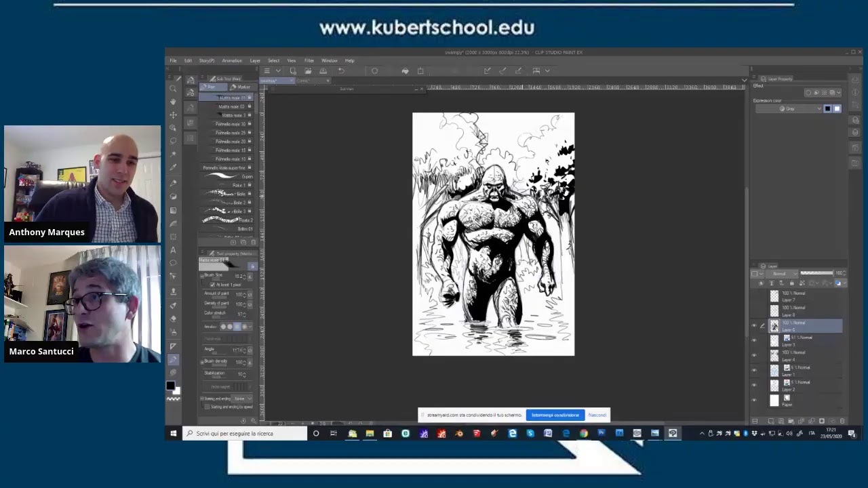Open the File menu
The height and width of the screenshot is (488, 868).
coord(173,60)
